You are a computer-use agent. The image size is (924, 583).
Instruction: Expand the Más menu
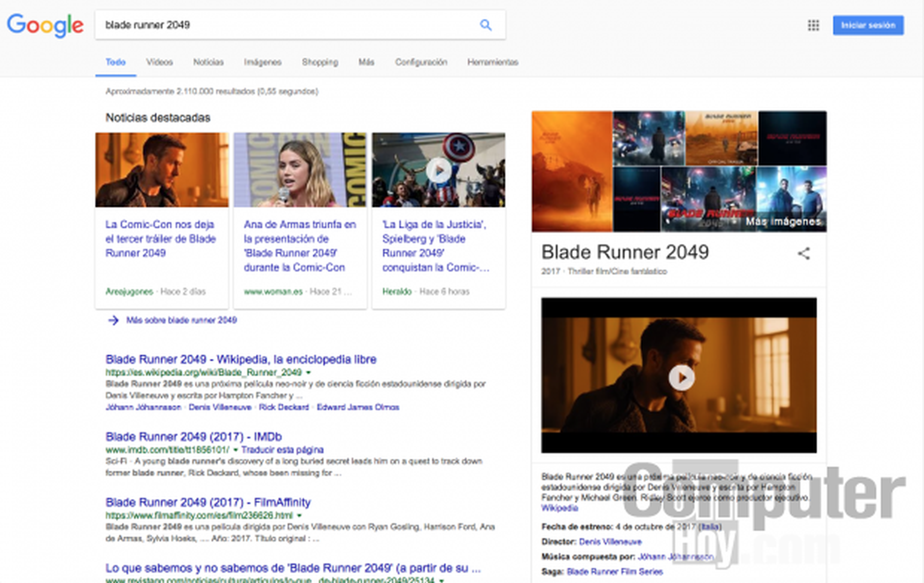pyautogui.click(x=366, y=62)
